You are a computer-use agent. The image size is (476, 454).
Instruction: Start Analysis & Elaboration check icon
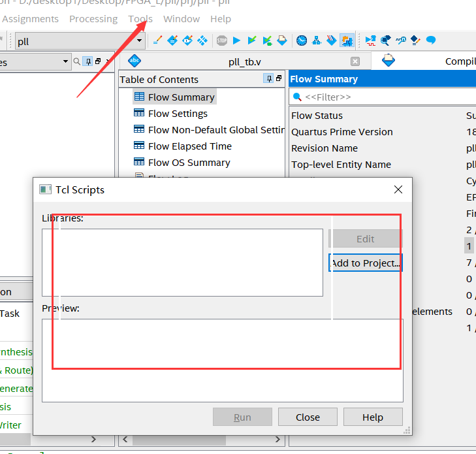pos(251,41)
